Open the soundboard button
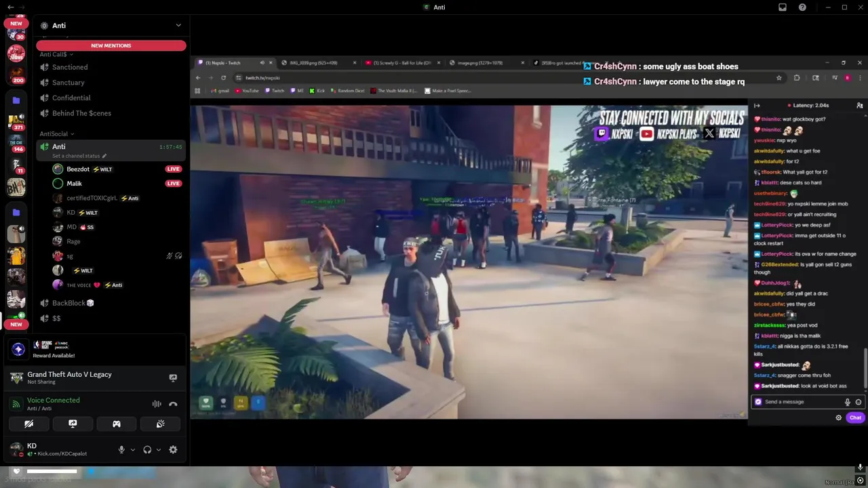This screenshot has width=868, height=488. [x=160, y=424]
